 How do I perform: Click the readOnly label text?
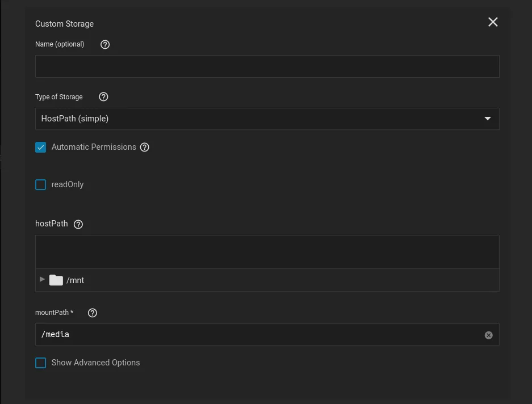coord(68,184)
